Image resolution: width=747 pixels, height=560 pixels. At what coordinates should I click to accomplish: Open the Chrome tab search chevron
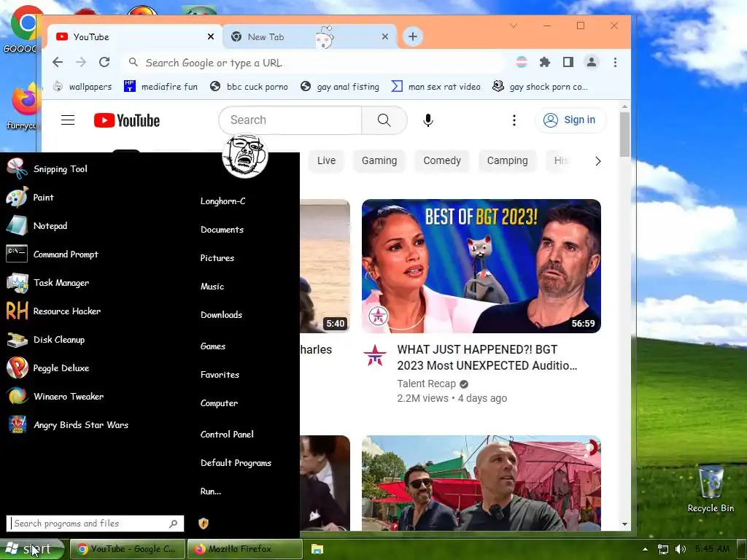coord(513,26)
